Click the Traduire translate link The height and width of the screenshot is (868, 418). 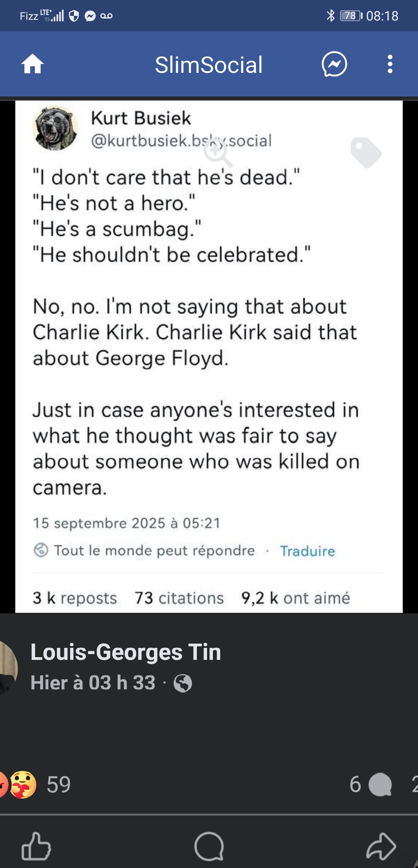(307, 551)
